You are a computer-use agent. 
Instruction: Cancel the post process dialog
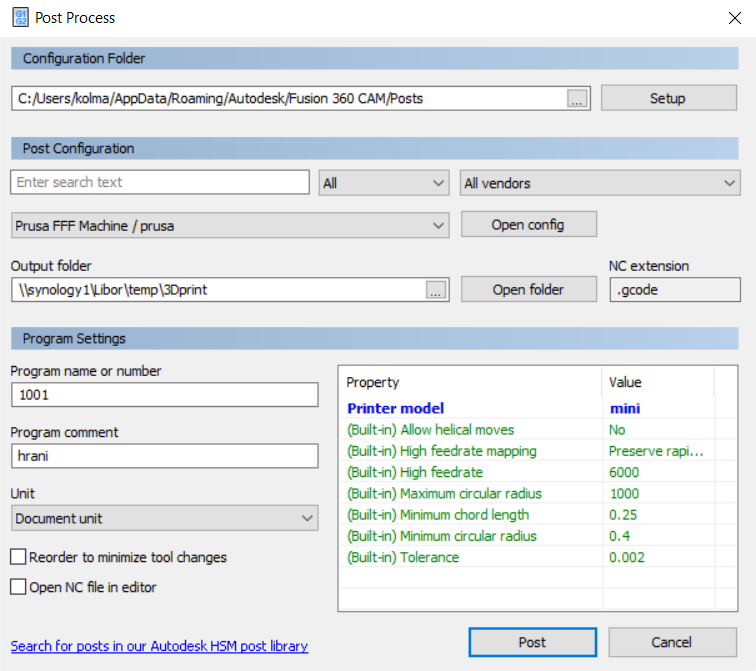click(672, 642)
